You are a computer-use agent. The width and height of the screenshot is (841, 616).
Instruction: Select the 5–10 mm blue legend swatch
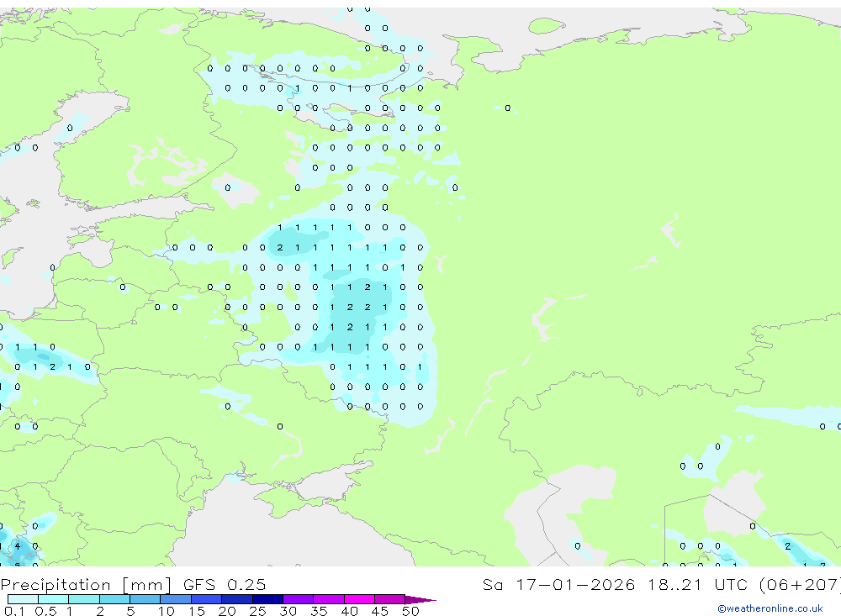click(145, 600)
